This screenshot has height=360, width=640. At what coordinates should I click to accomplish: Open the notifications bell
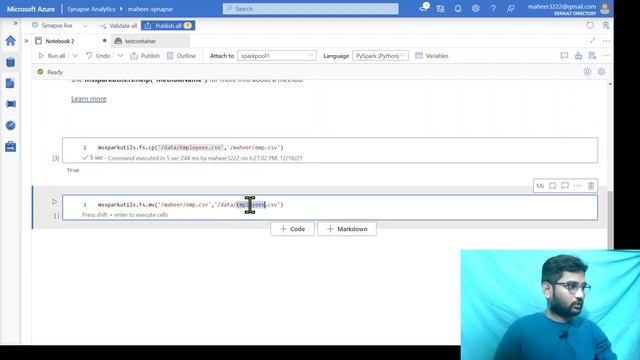click(x=458, y=9)
